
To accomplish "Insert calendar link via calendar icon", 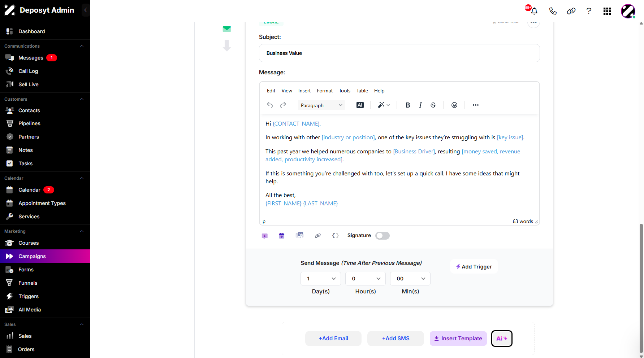I will click(x=282, y=236).
